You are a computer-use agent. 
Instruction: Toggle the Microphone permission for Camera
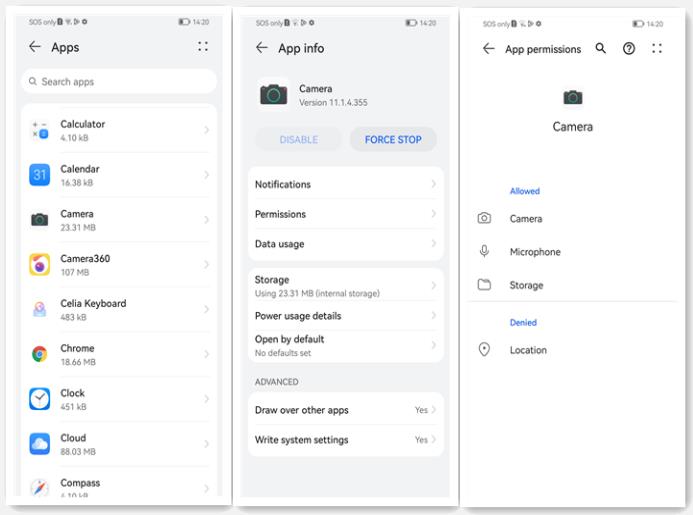click(535, 252)
